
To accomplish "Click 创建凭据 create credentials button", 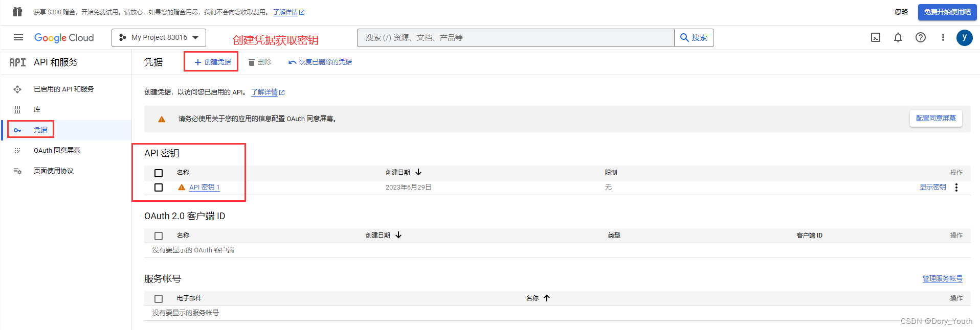I will (212, 62).
